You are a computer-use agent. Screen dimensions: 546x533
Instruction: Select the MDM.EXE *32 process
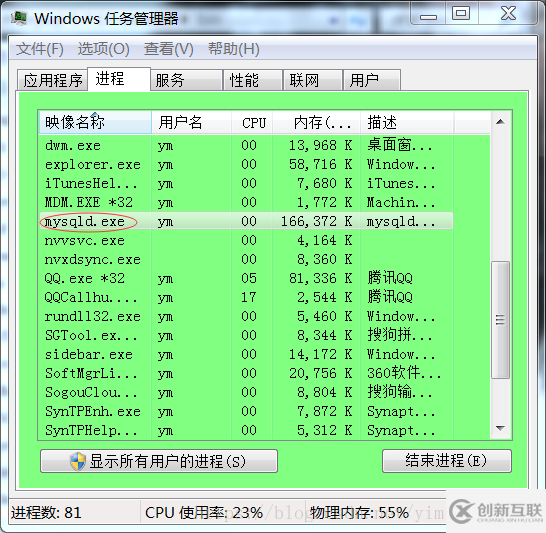[x=246, y=202]
